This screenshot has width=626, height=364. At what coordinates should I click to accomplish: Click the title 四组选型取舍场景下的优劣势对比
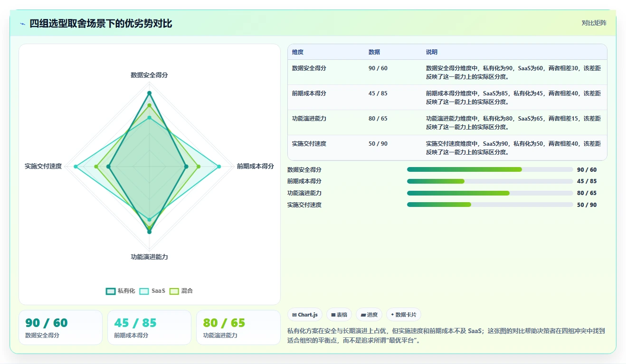tap(101, 23)
